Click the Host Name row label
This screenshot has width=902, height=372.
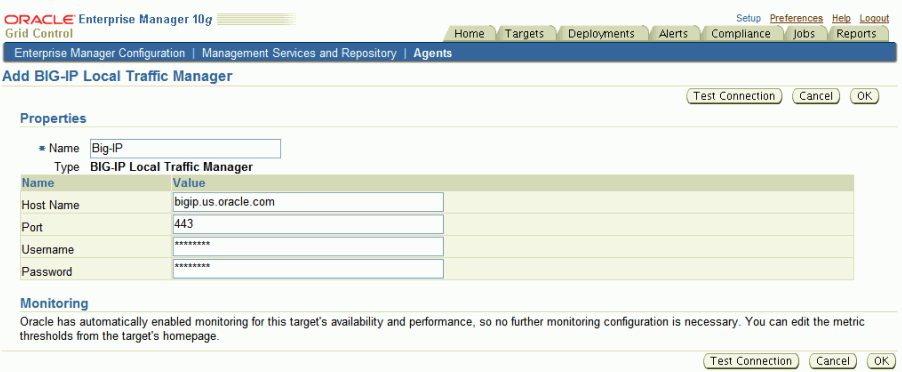[50, 205]
